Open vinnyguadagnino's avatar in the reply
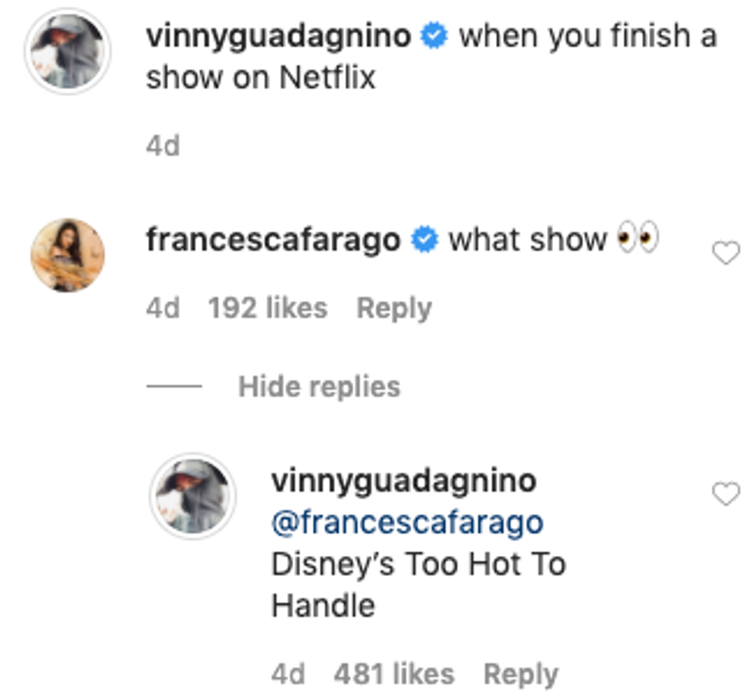The width and height of the screenshot is (756, 700). pyautogui.click(x=192, y=496)
